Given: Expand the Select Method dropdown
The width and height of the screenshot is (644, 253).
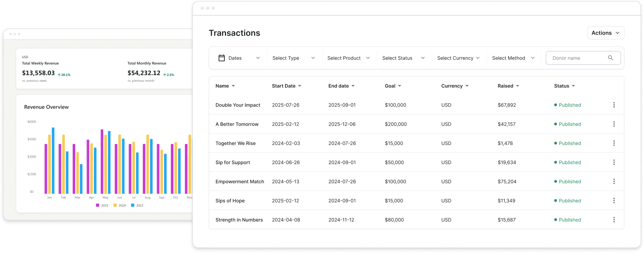Looking at the screenshot, I should click(x=513, y=58).
